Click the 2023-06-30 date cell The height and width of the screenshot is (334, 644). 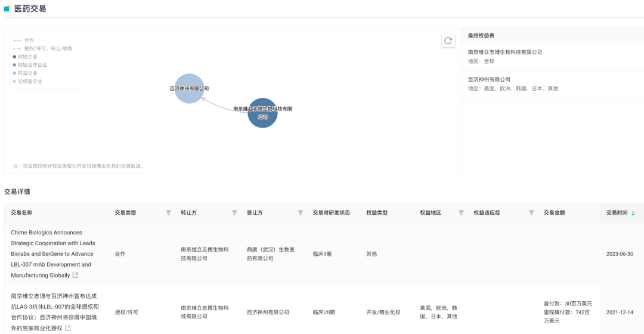pyautogui.click(x=620, y=254)
